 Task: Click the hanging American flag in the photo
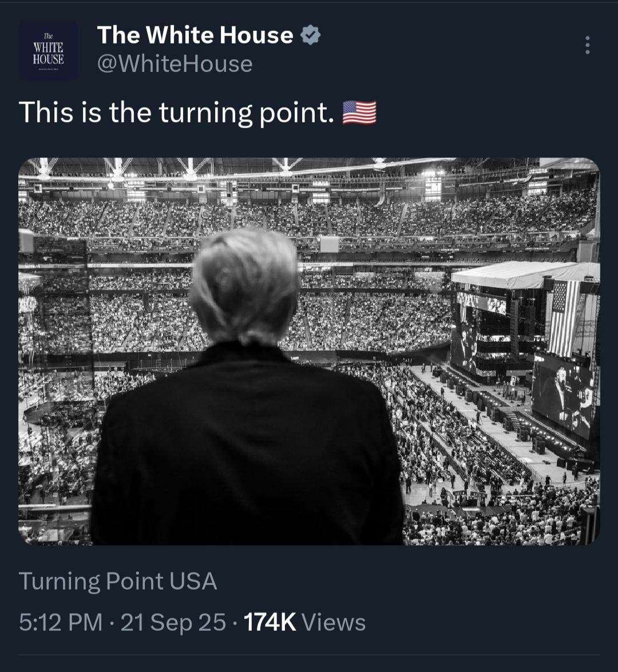[x=564, y=318]
